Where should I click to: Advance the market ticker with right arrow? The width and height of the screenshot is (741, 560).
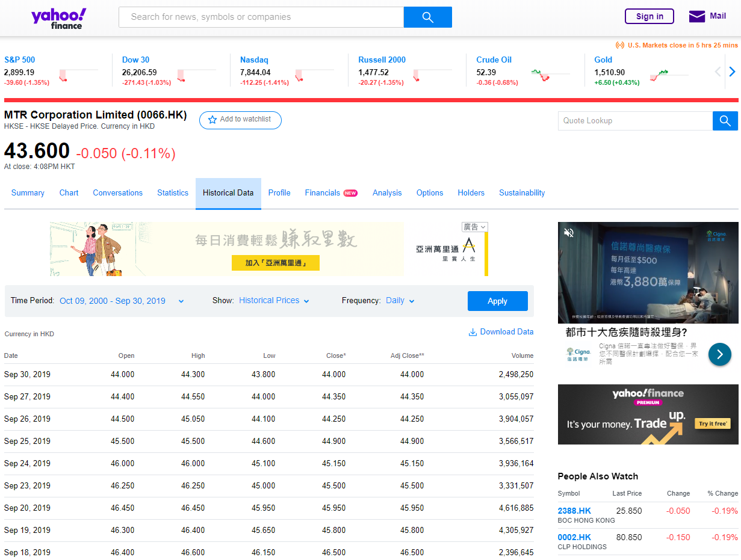pyautogui.click(x=732, y=72)
